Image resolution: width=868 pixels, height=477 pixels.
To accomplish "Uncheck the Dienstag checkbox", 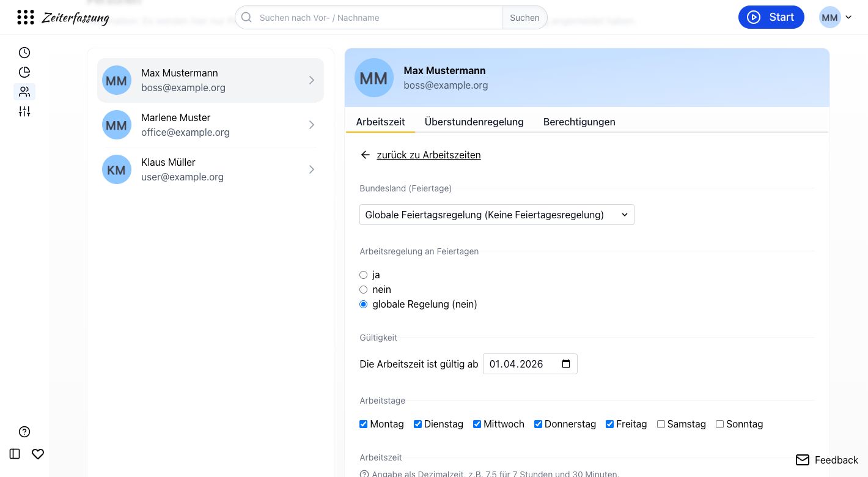I will 418,424.
